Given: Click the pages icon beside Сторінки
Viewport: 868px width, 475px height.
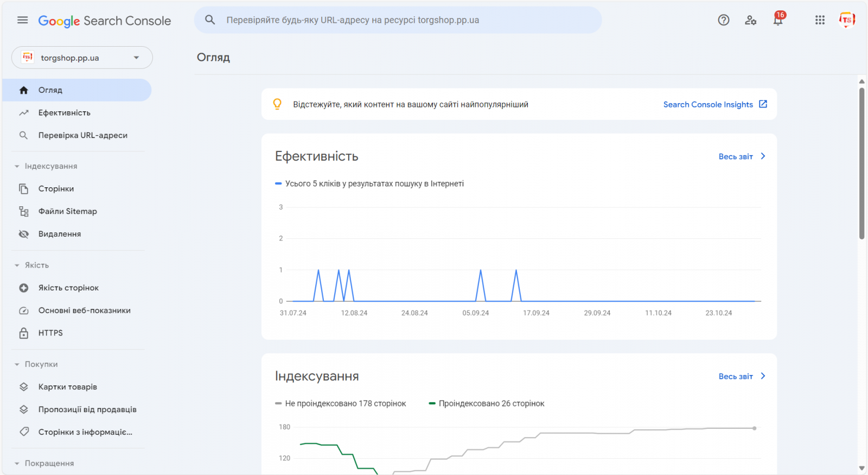Looking at the screenshot, I should 24,189.
